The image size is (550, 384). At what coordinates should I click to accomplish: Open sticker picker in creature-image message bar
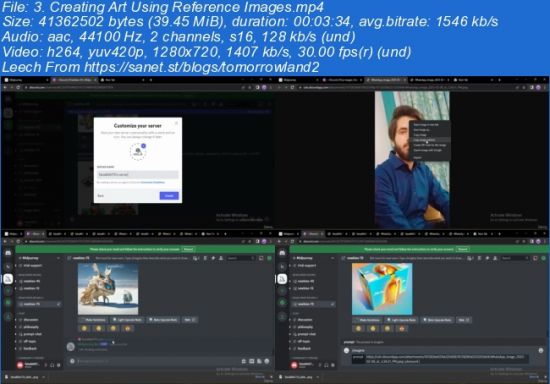pyautogui.click(x=259, y=361)
